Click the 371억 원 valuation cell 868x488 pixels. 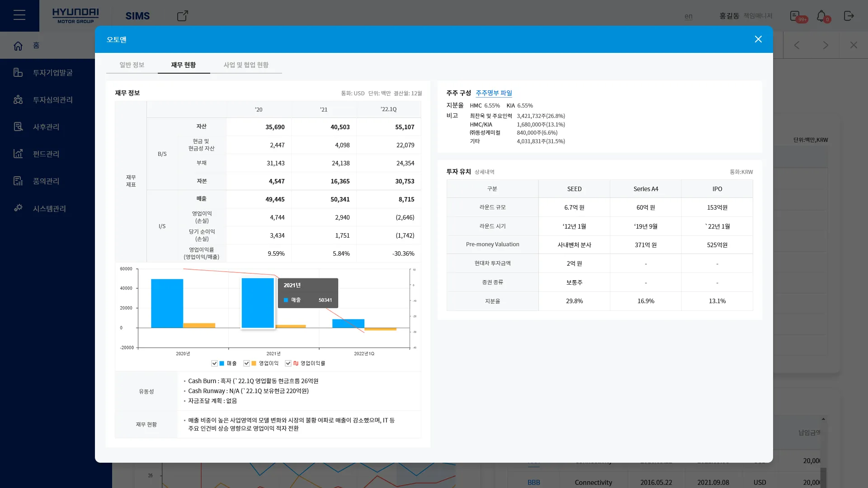646,245
